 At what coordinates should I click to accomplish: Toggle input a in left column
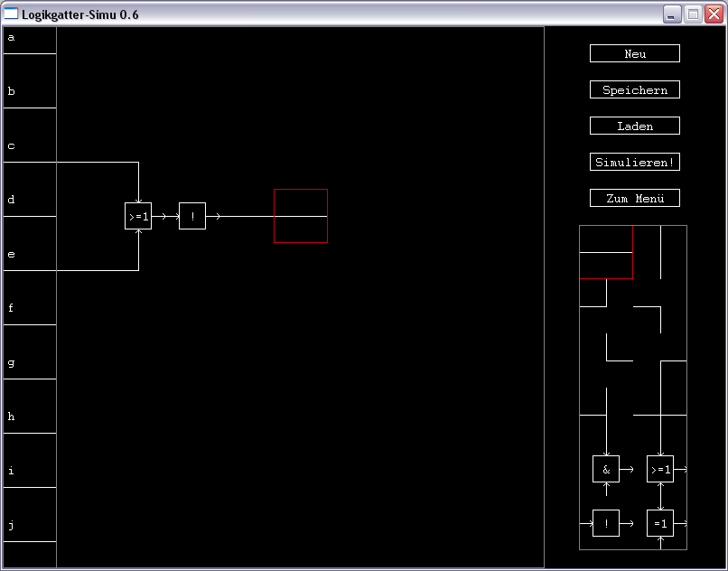[x=29, y=41]
